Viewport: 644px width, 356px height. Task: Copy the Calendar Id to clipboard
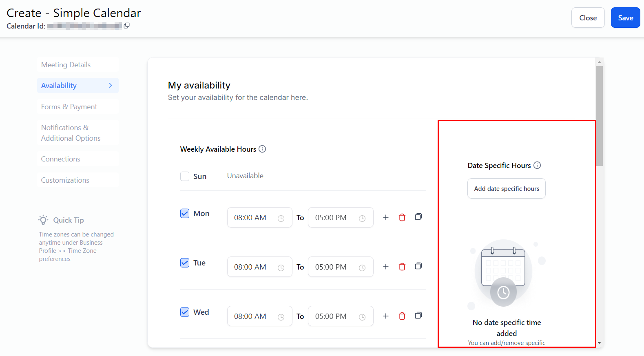click(x=126, y=26)
